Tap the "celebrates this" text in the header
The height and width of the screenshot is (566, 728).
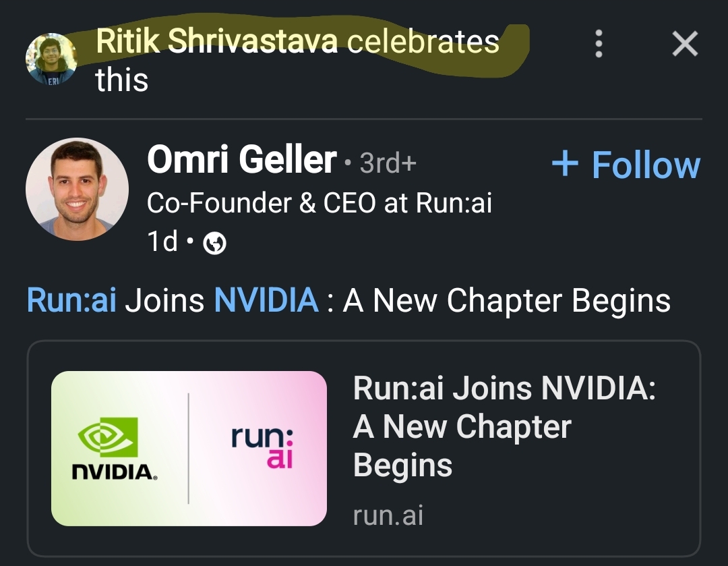422,42
